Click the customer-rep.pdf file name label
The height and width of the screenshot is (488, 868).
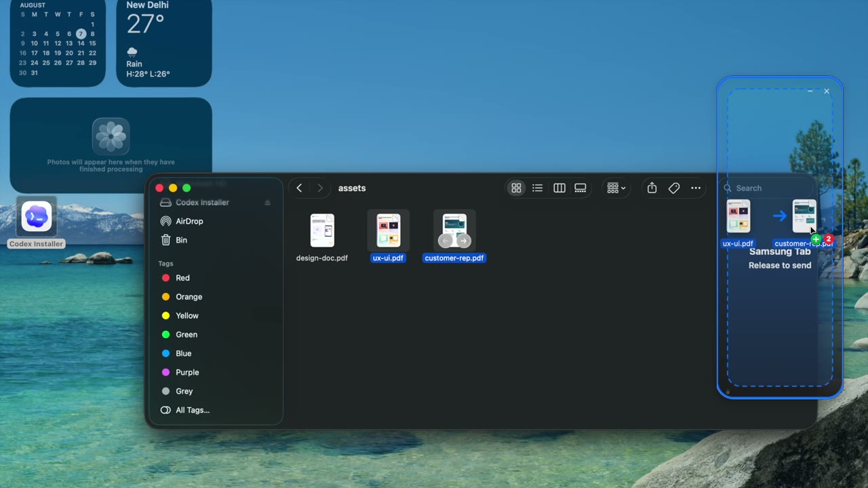coord(454,258)
